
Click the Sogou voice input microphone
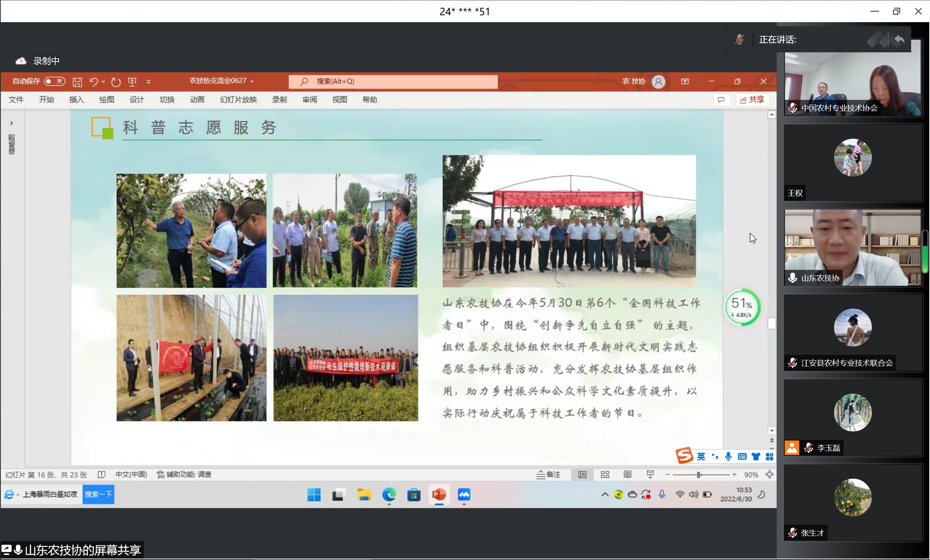(x=728, y=456)
